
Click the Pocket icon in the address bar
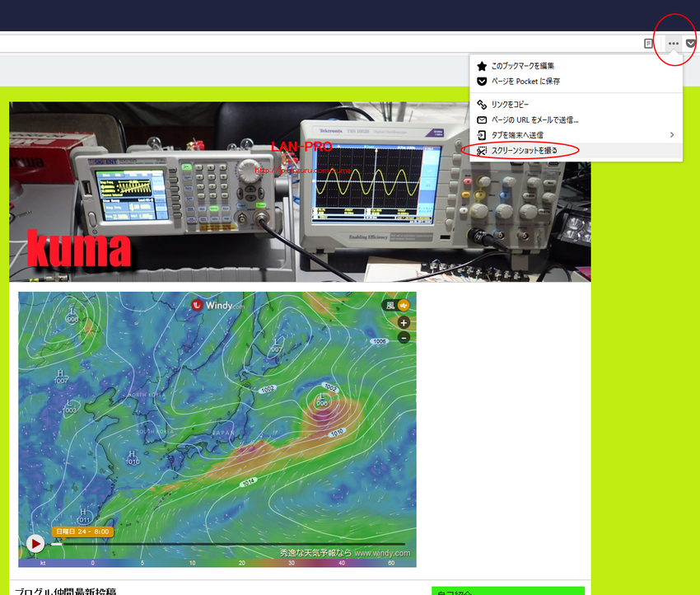(x=691, y=44)
